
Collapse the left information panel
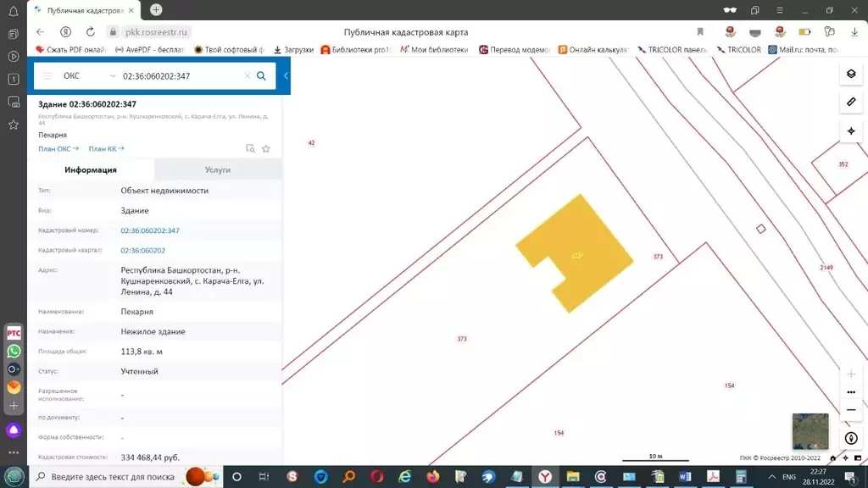tap(287, 76)
